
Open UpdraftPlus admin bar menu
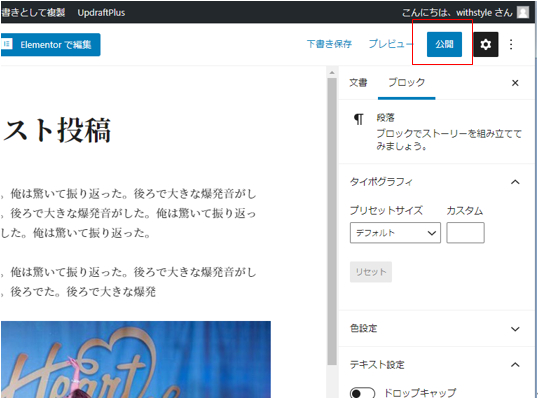point(101,13)
